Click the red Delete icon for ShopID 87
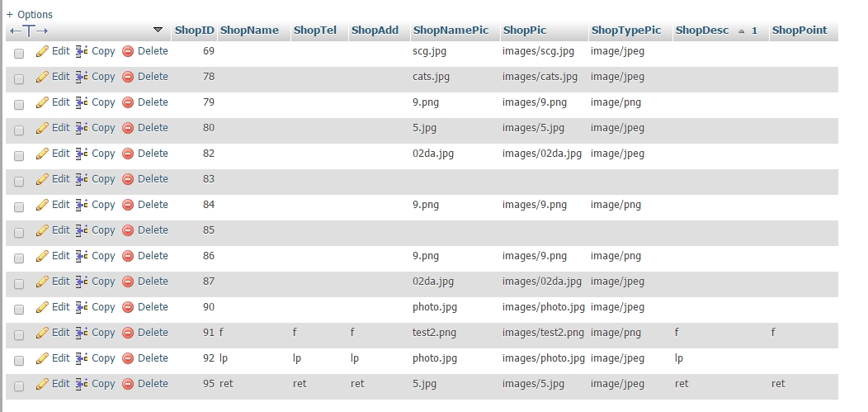868x412 pixels. click(x=128, y=282)
